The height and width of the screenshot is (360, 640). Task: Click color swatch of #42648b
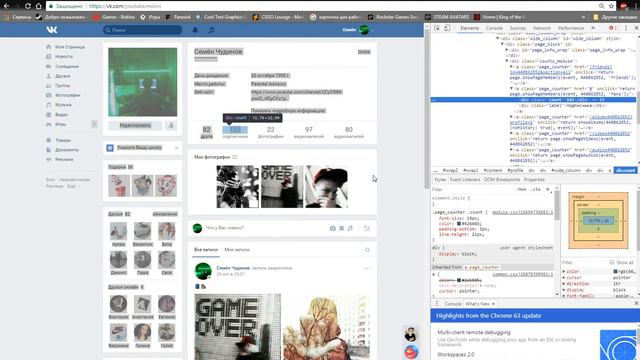pyautogui.click(x=459, y=224)
